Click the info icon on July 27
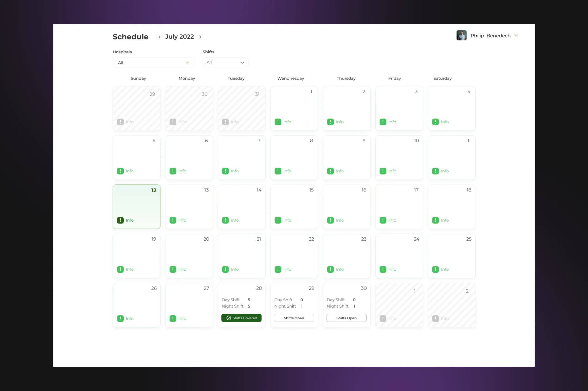This screenshot has width=588, height=391. click(x=173, y=318)
